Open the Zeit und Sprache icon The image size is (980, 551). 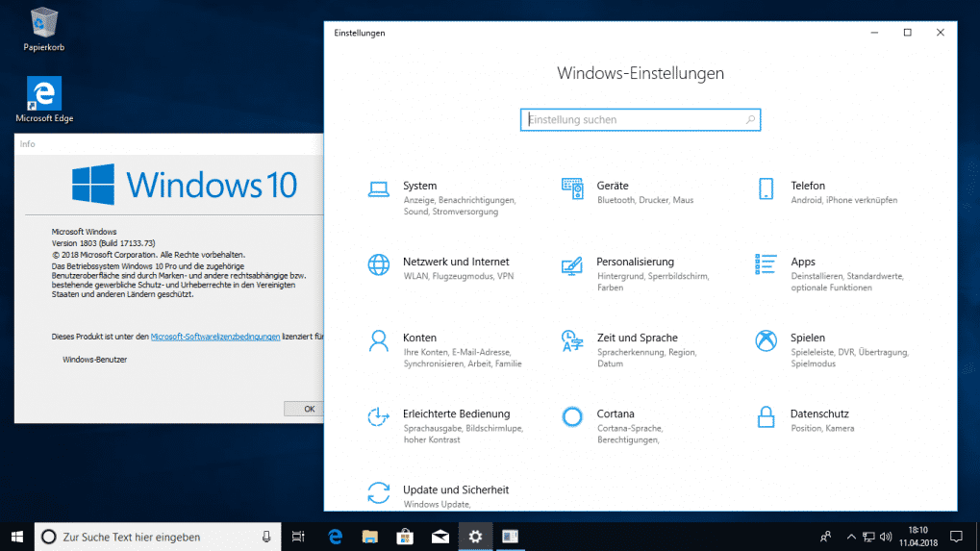click(572, 341)
